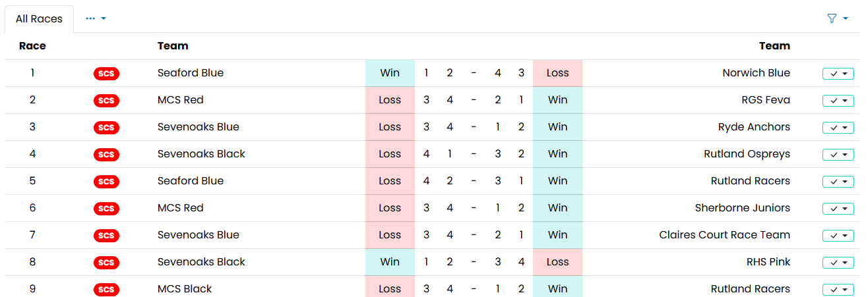Open checkmark dropdown for Rutland Ospreys race

click(838, 155)
